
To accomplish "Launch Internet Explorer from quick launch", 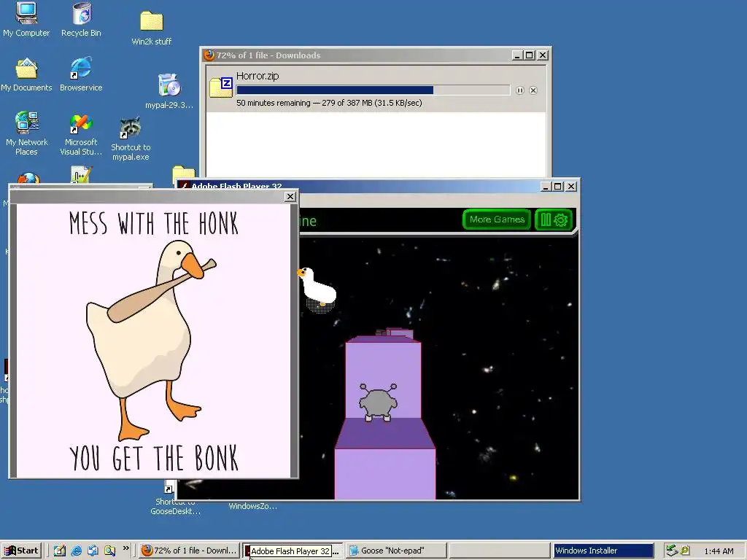I will pyautogui.click(x=76, y=551).
